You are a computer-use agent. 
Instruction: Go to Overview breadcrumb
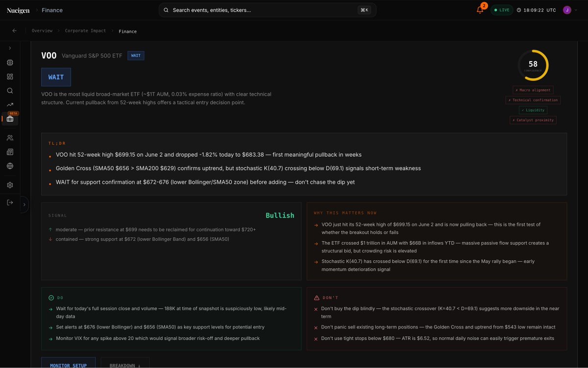tap(42, 31)
